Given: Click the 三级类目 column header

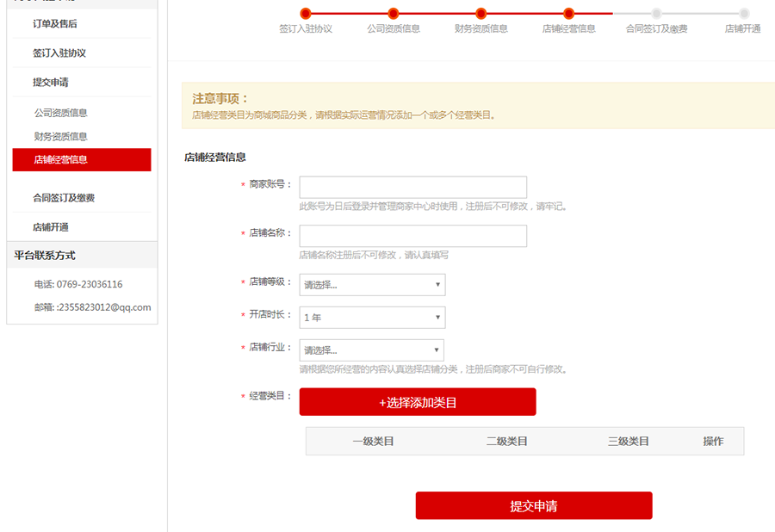Looking at the screenshot, I should tap(629, 441).
